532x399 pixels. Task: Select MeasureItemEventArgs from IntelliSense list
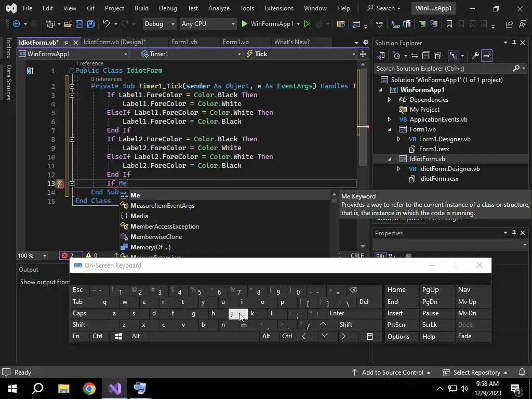pos(162,206)
